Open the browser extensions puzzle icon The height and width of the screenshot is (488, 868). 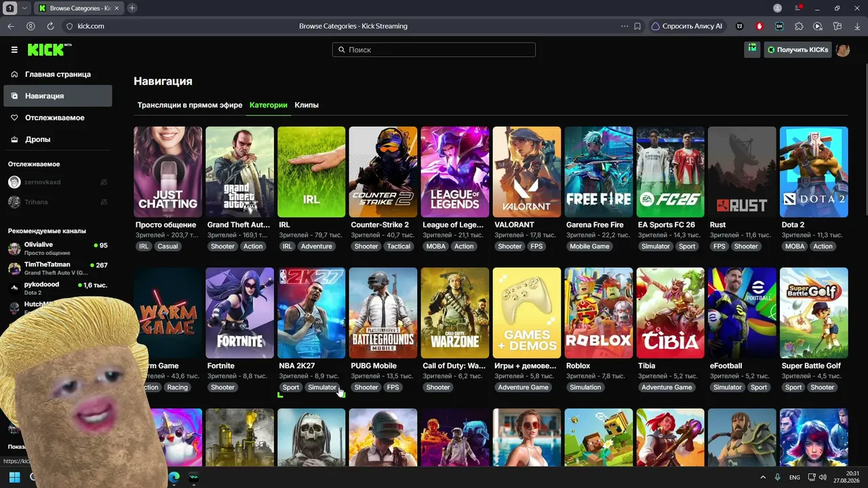pos(799,26)
